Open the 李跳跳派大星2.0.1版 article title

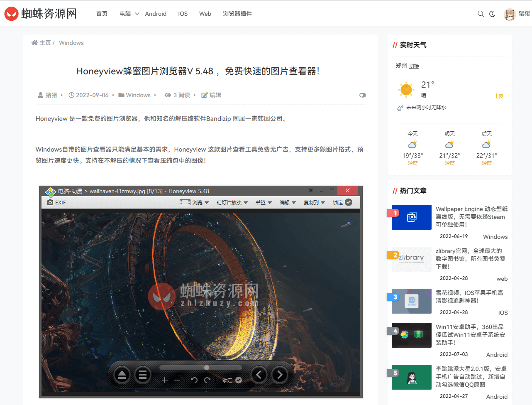(x=471, y=377)
